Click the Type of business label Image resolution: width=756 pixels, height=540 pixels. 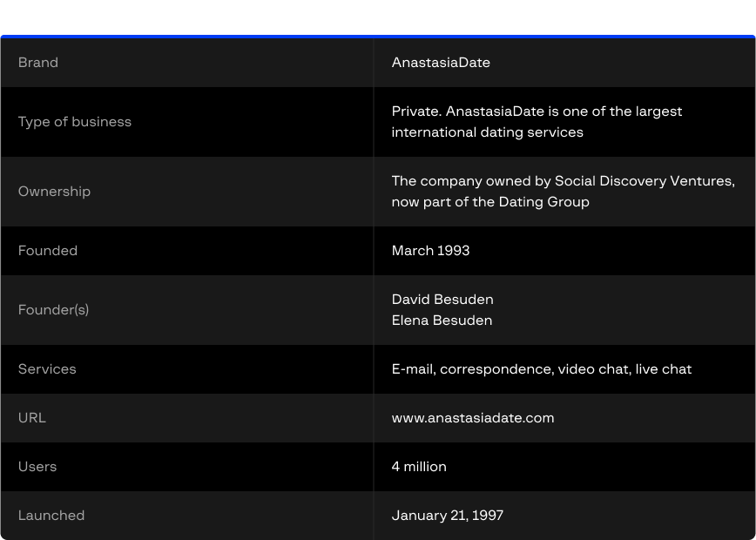75,122
